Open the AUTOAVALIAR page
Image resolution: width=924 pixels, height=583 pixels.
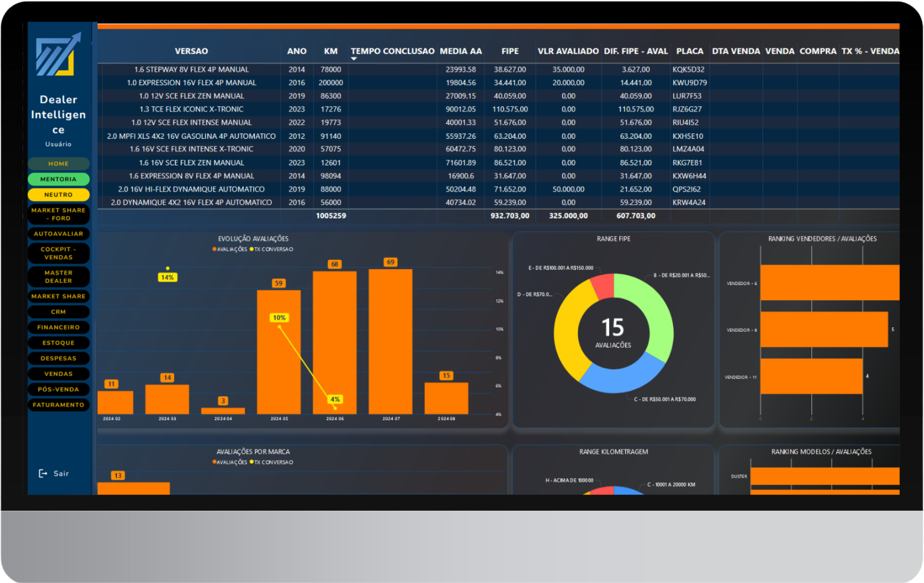(58, 234)
